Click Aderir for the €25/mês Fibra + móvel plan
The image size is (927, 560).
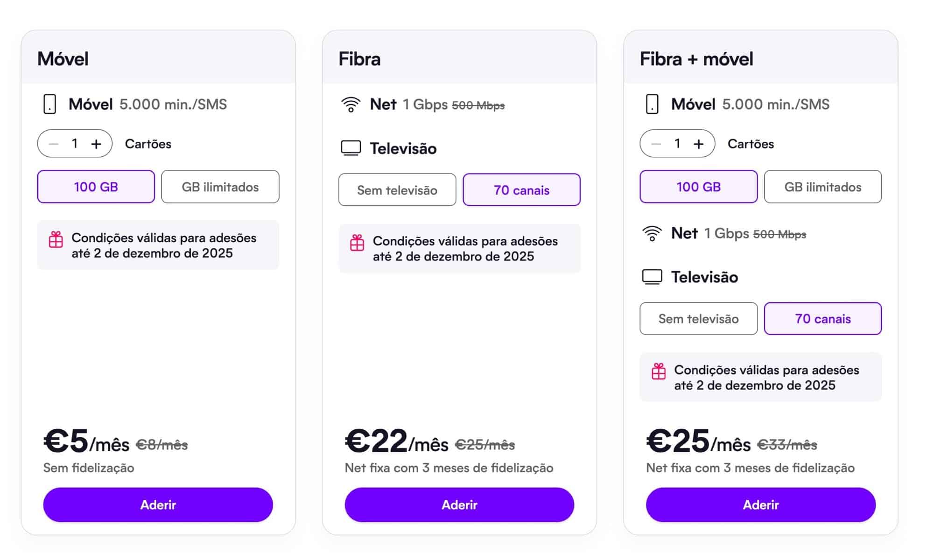(x=761, y=505)
